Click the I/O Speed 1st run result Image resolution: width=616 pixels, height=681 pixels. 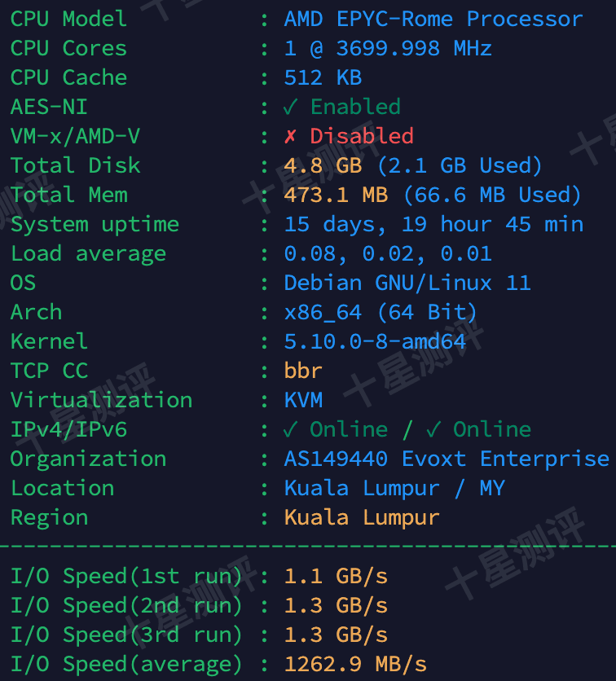click(336, 576)
